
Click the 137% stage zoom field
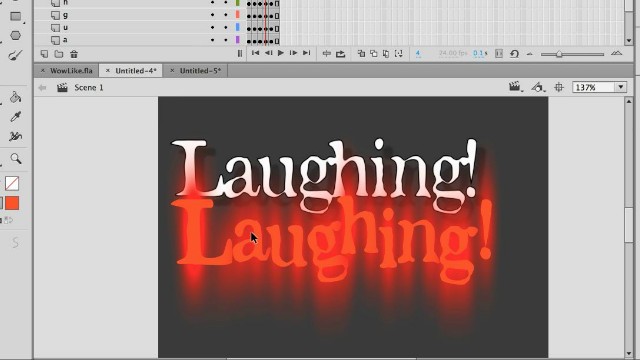(x=594, y=87)
